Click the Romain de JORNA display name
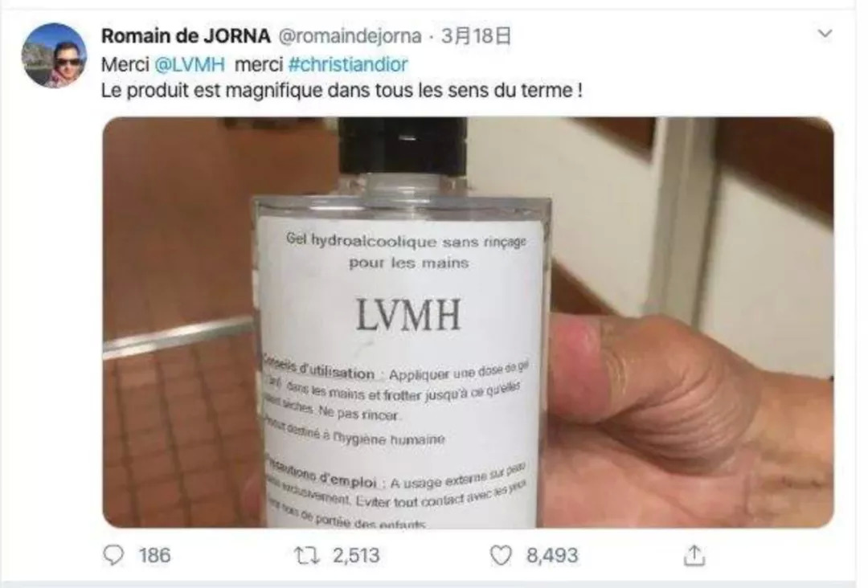The height and width of the screenshot is (588, 868). tap(186, 36)
